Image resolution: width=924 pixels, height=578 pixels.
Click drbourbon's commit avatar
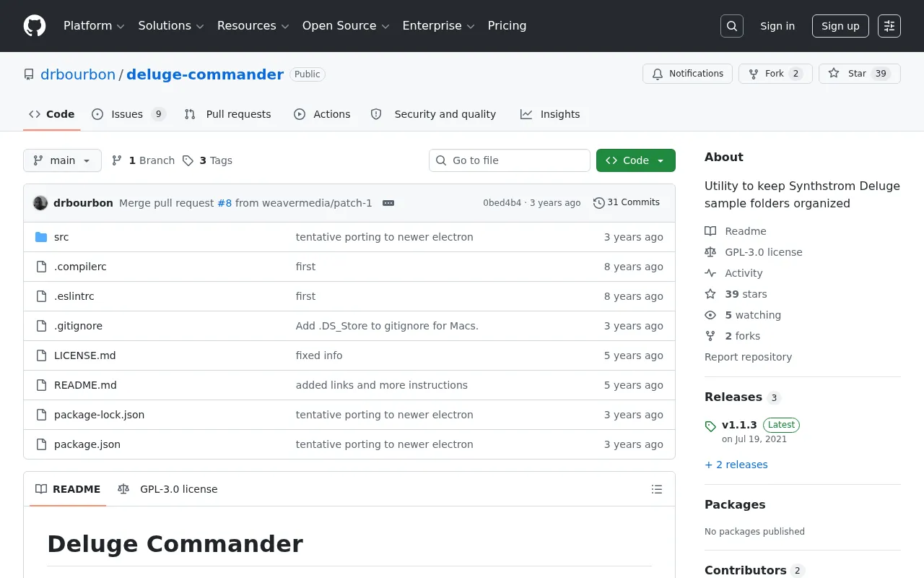click(x=40, y=203)
